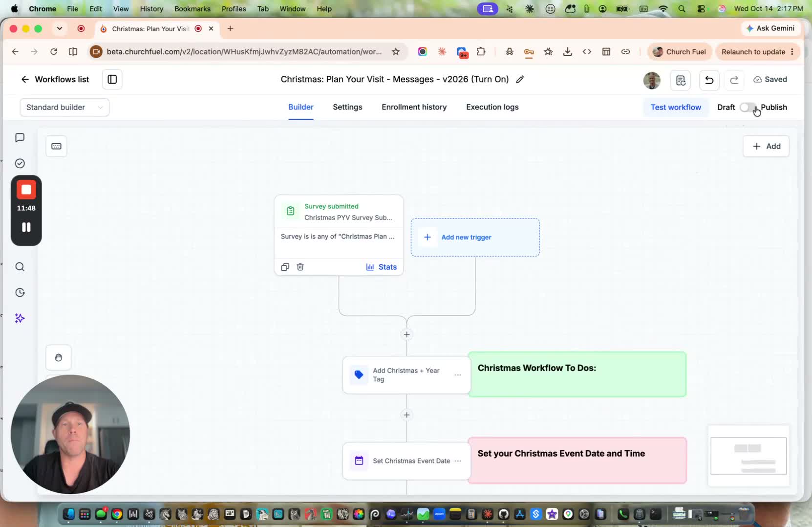Image resolution: width=812 pixels, height=527 pixels.
Task: Open the workflow notes document icon
Action: click(x=681, y=80)
